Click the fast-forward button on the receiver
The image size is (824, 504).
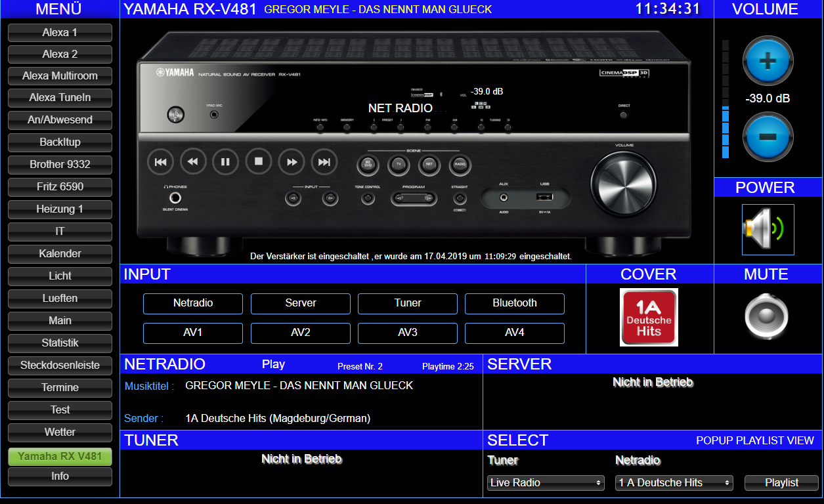(x=292, y=161)
